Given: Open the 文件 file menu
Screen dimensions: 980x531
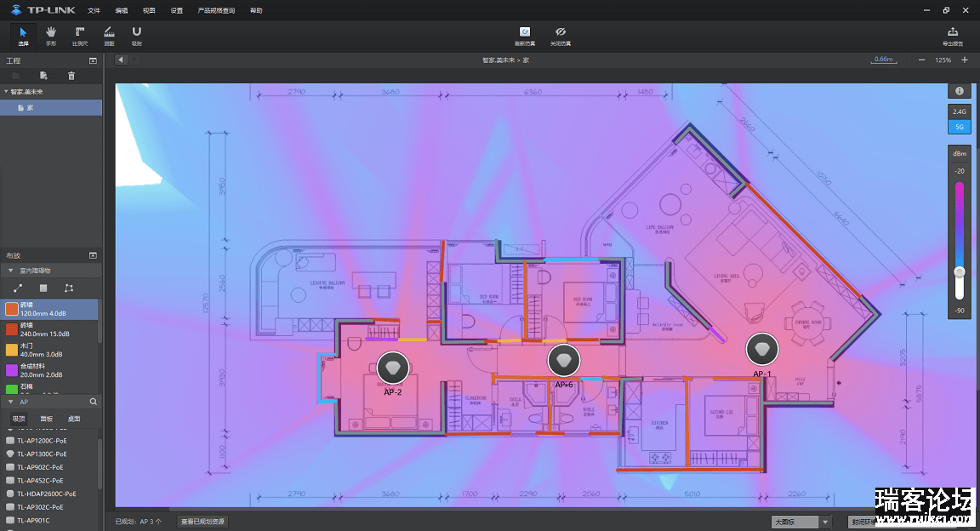Looking at the screenshot, I should [94, 10].
